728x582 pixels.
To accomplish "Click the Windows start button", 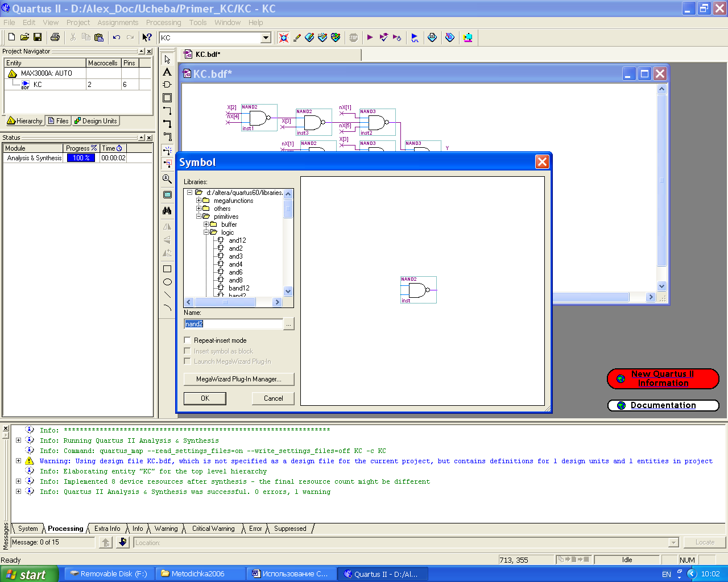I will click(x=29, y=574).
